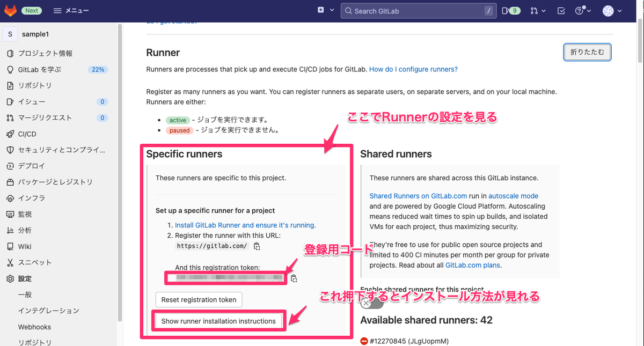Click the デプロイ sidebar icon
This screenshot has height=346, width=644.
tap(10, 166)
